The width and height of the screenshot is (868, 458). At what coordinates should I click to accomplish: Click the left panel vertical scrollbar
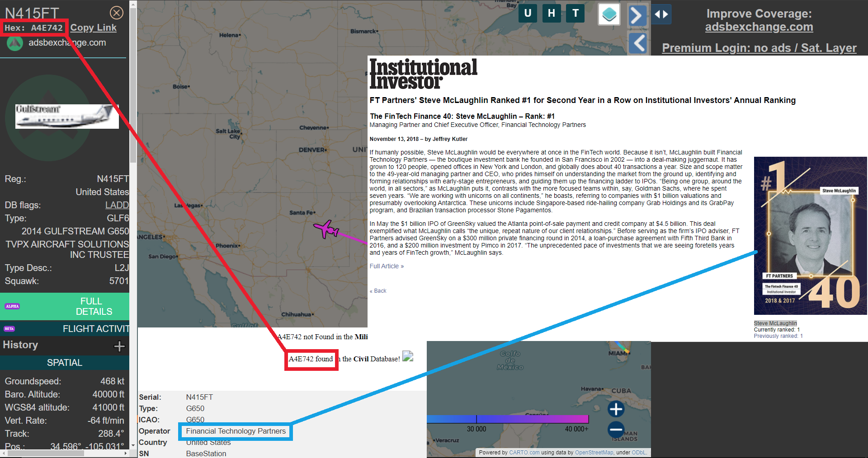pyautogui.click(x=133, y=86)
